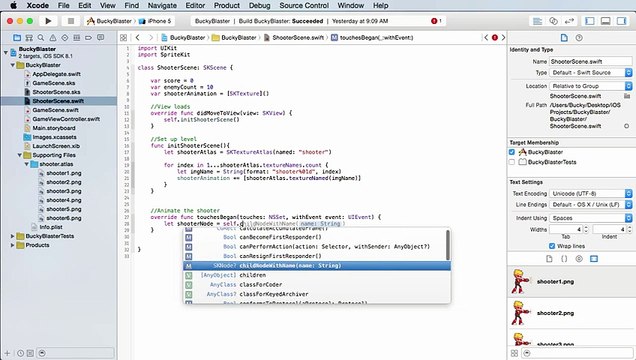Switch to the Version editor
The image size is (636, 360).
[569, 21]
